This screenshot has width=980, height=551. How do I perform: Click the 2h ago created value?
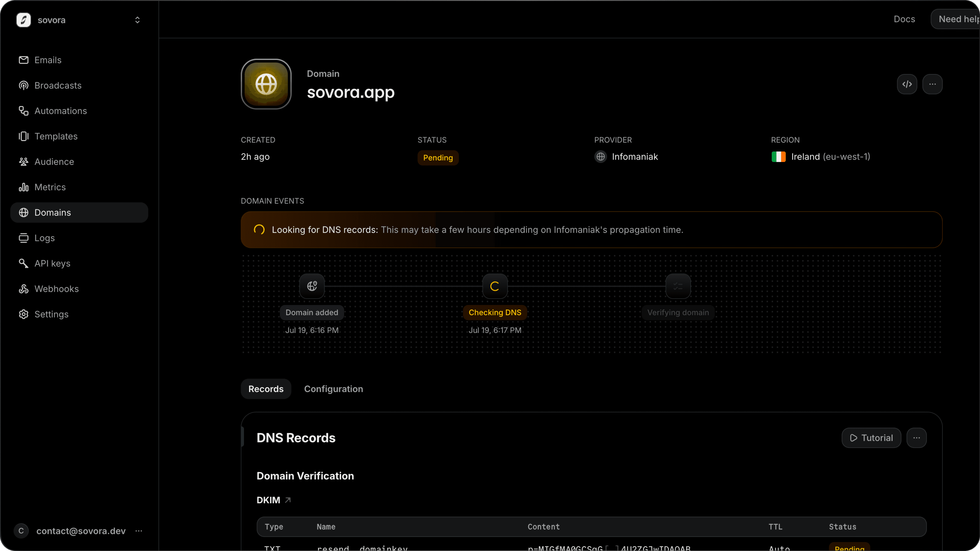click(x=255, y=157)
